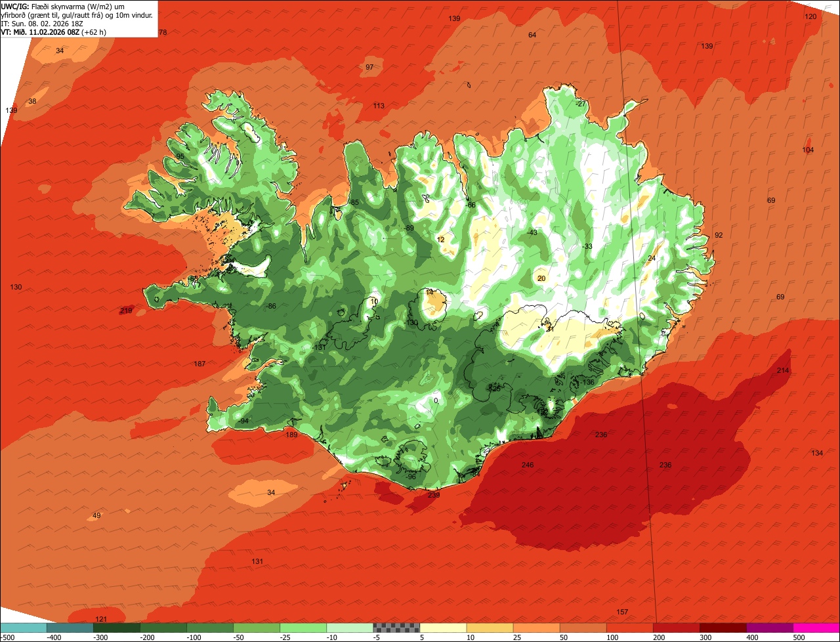Pick the orange 25 to 50 legend swatch

pyautogui.click(x=536, y=628)
